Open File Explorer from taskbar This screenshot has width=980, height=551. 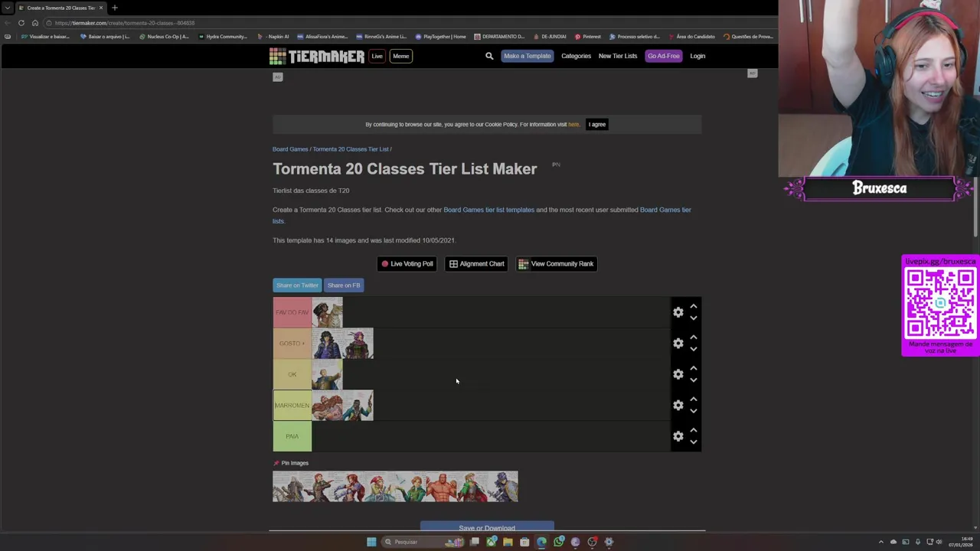508,542
